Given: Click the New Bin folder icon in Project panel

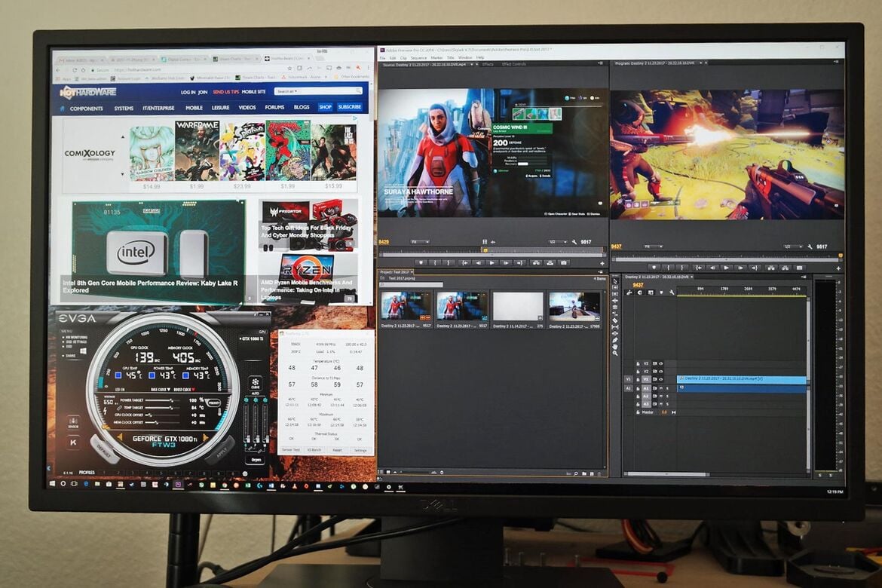Looking at the screenshot, I should (584, 473).
